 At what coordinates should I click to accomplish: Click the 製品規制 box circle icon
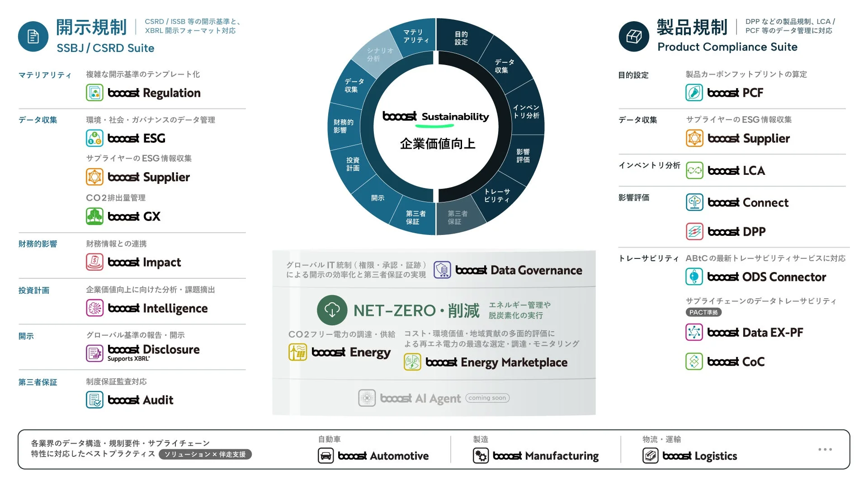click(x=634, y=37)
